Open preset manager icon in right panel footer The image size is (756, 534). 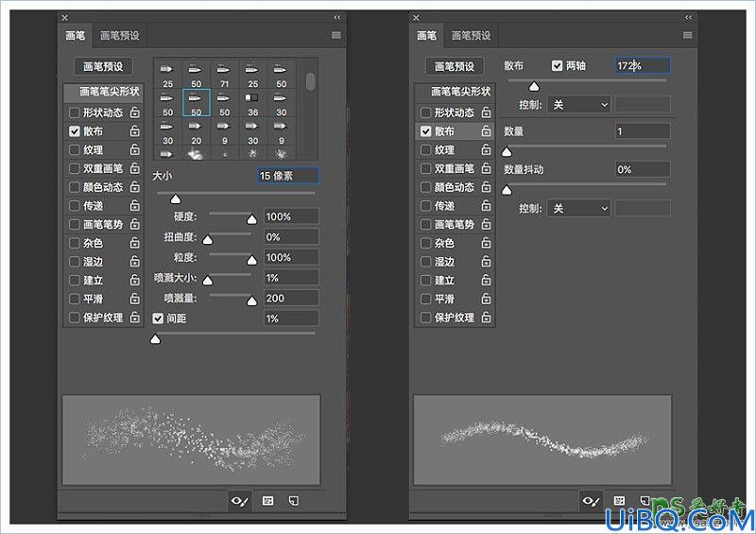tap(619, 501)
